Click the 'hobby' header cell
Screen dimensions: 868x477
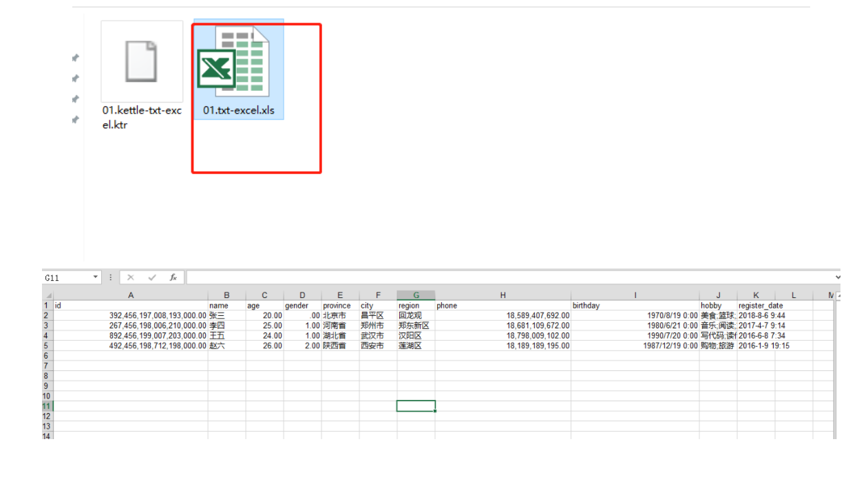click(718, 306)
